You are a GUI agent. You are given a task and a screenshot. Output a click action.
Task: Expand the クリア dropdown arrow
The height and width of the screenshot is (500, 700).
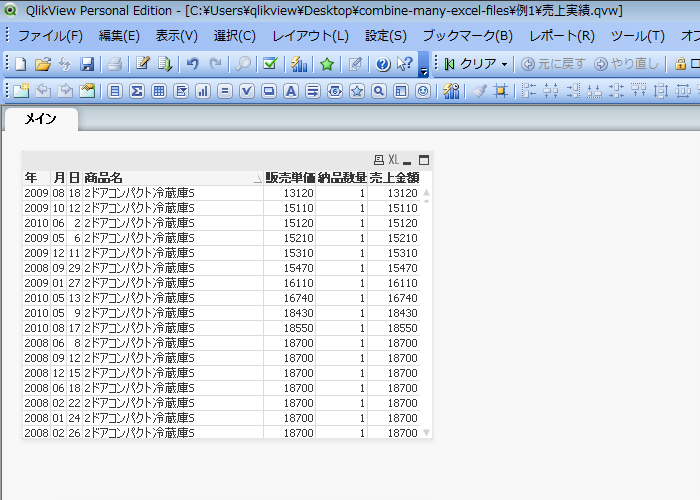click(x=504, y=64)
